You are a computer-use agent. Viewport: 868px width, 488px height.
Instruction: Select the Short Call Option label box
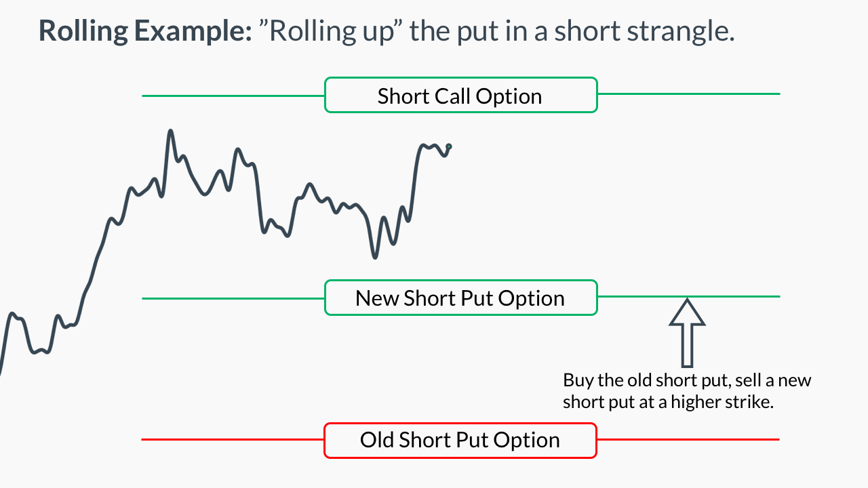pyautogui.click(x=461, y=95)
